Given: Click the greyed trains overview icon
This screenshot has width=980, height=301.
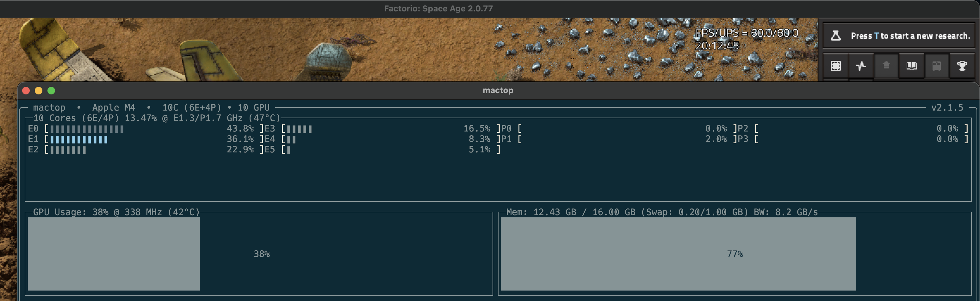Looking at the screenshot, I should tap(937, 66).
